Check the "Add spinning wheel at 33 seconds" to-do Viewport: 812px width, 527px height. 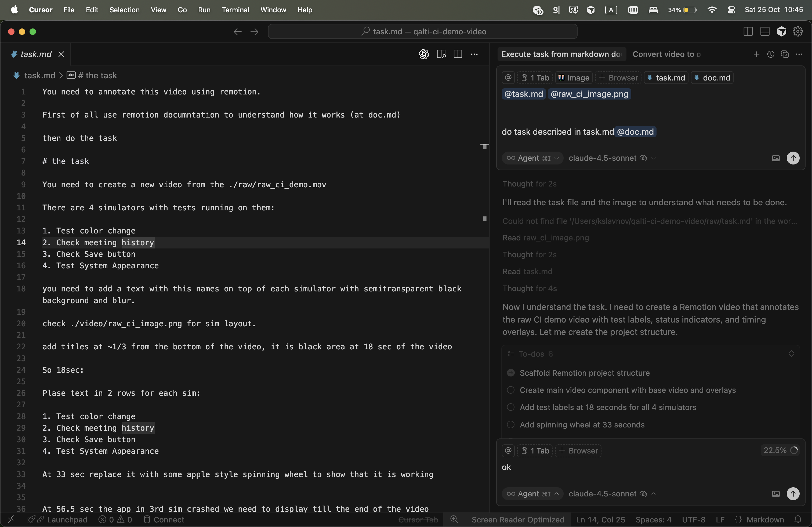511,424
